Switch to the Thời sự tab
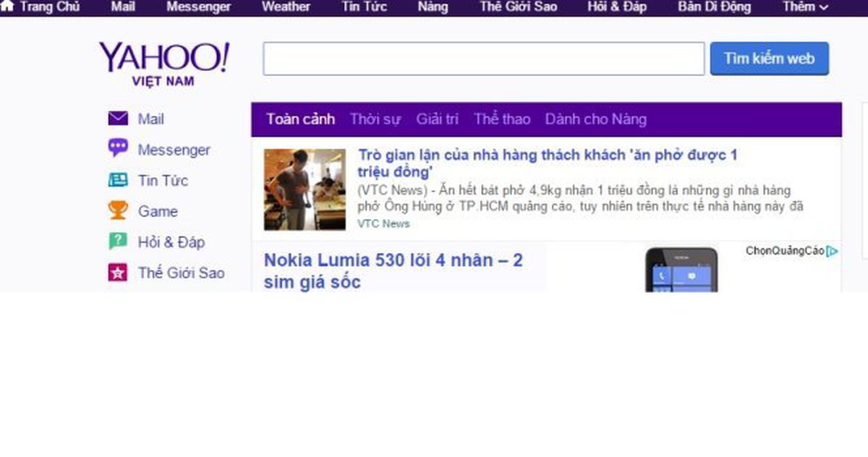 pyautogui.click(x=375, y=119)
